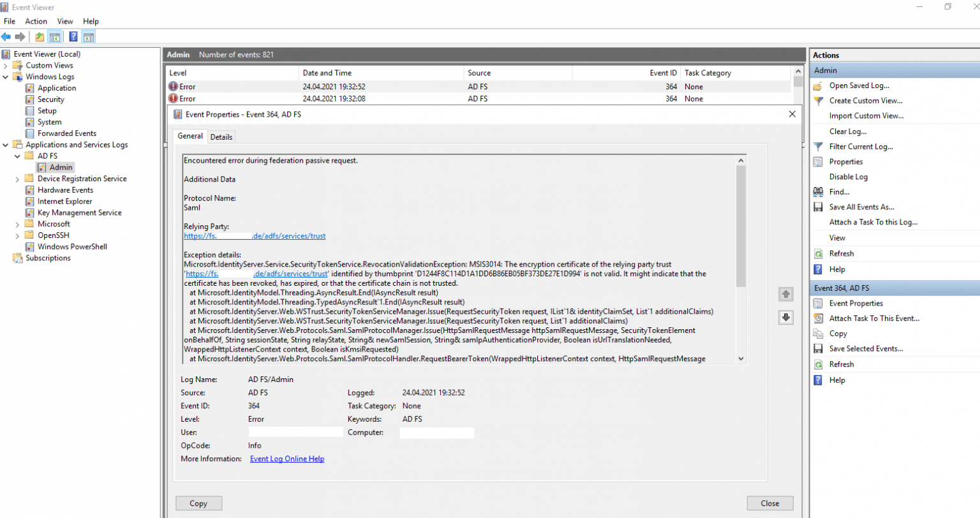Collapse the Applications and Services Logs node

click(5, 144)
